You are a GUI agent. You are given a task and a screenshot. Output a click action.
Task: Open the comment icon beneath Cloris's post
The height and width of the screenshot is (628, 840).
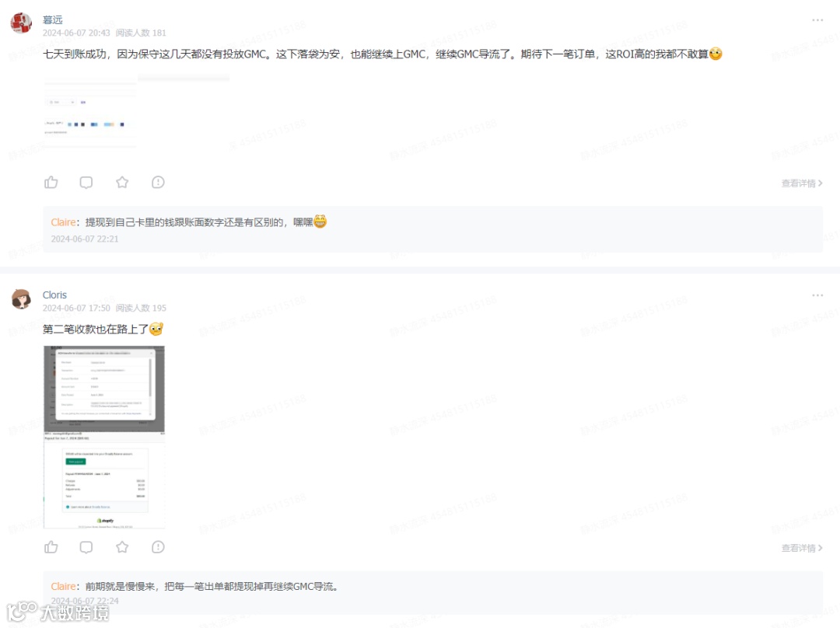pos(86,547)
